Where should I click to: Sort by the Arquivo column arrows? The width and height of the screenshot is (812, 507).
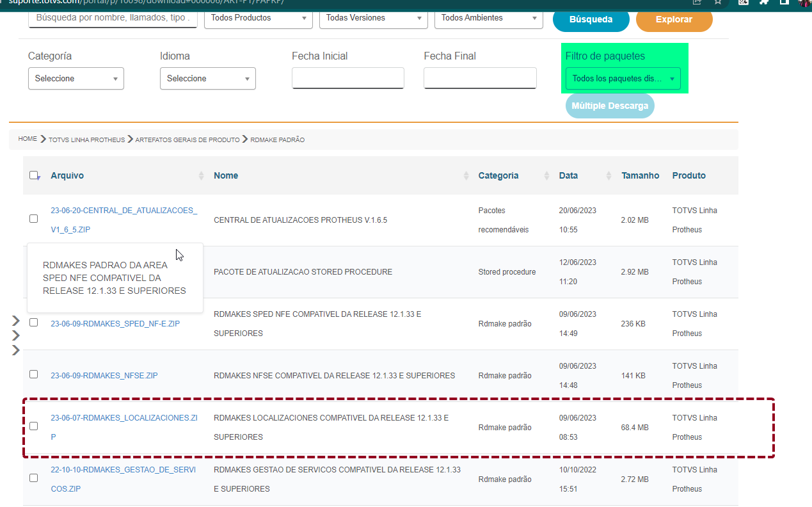click(201, 175)
